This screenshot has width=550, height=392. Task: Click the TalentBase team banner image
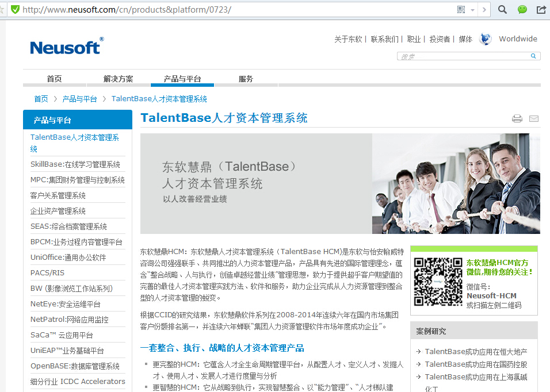(340, 183)
